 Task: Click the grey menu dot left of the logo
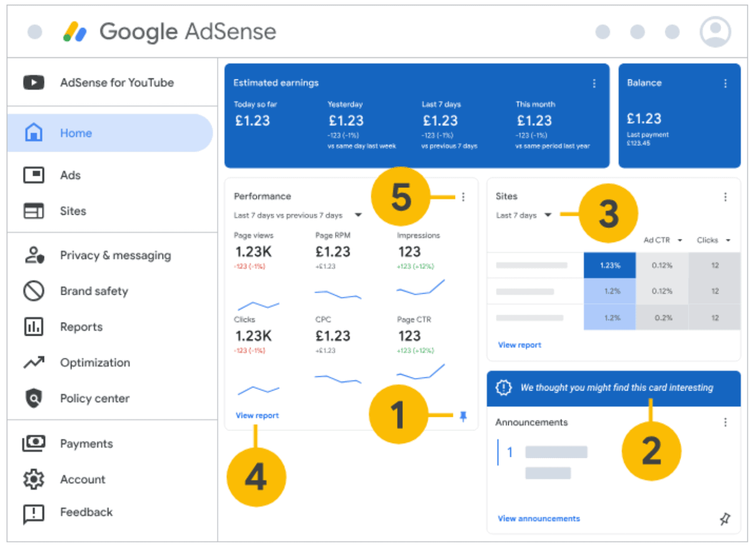34,32
